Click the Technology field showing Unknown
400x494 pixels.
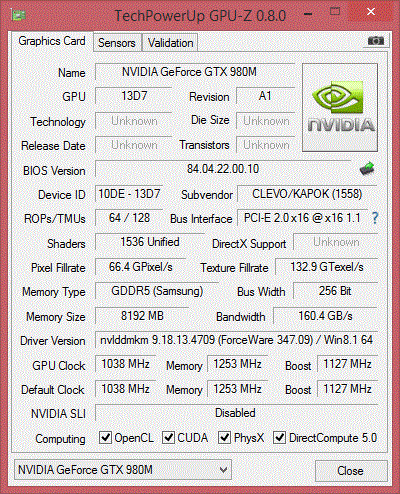click(134, 121)
